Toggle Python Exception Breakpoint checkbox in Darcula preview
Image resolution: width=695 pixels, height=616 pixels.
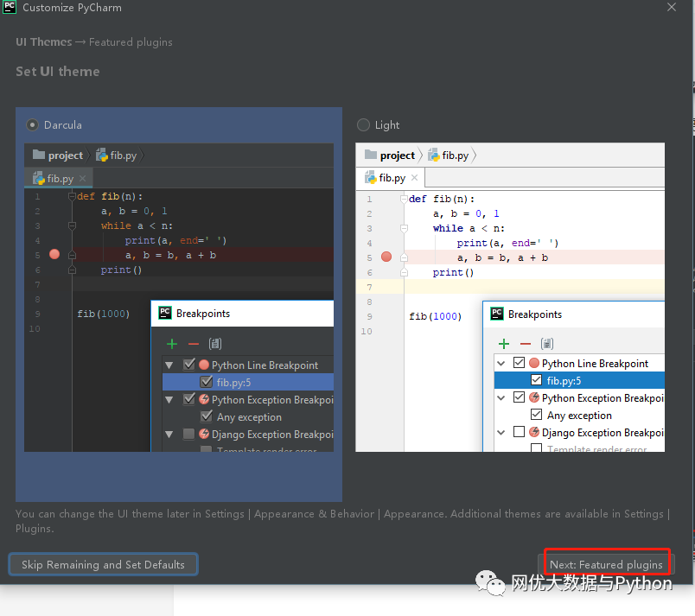[188, 399]
